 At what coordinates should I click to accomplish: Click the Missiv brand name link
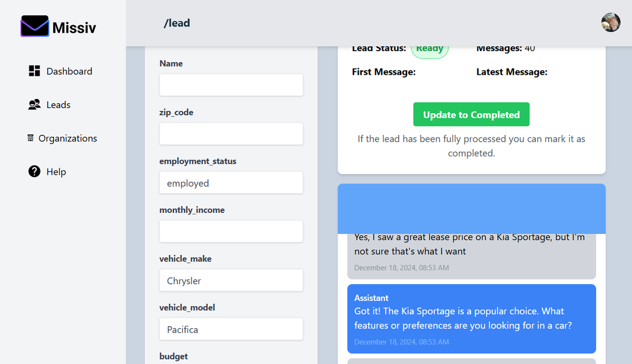point(74,27)
